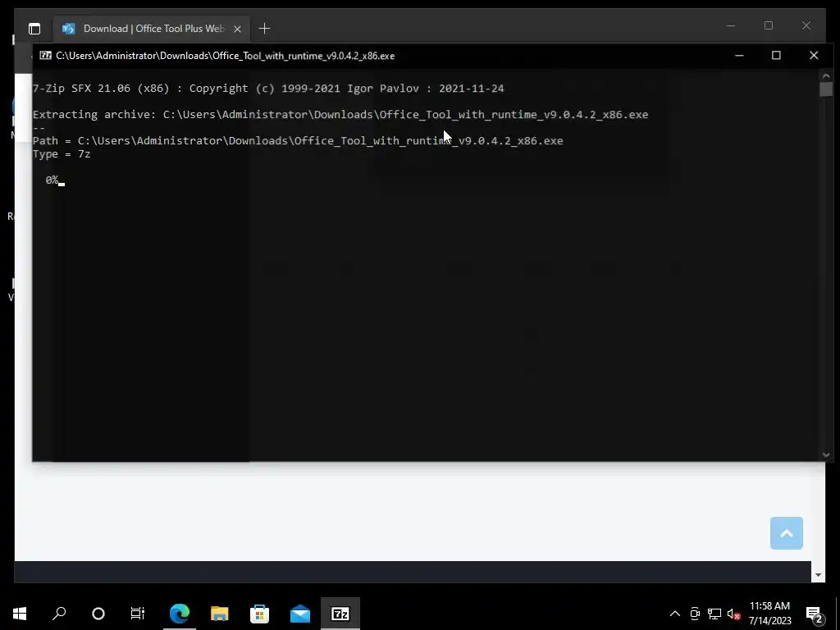This screenshot has width=840, height=630.
Task: Maximize the 7-Zip SFX console window
Action: pyautogui.click(x=776, y=55)
